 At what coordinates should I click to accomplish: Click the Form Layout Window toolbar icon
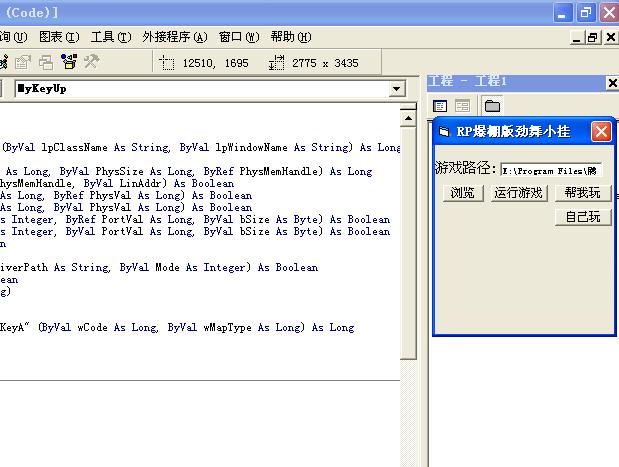pos(47,62)
